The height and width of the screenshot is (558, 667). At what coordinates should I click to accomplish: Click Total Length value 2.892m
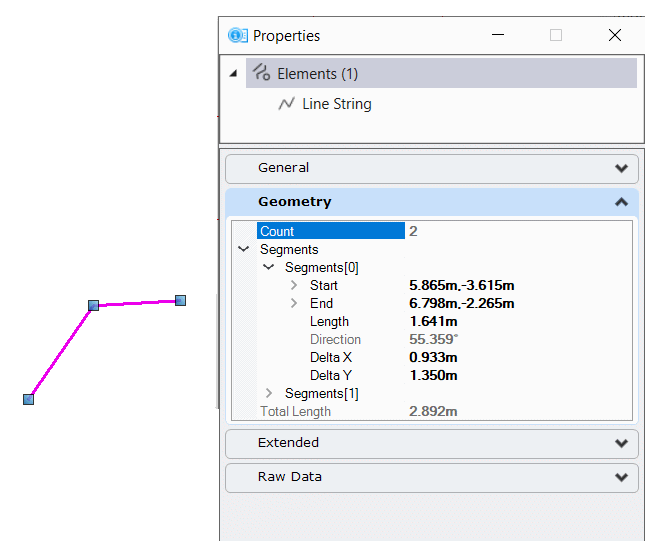pyautogui.click(x=433, y=411)
